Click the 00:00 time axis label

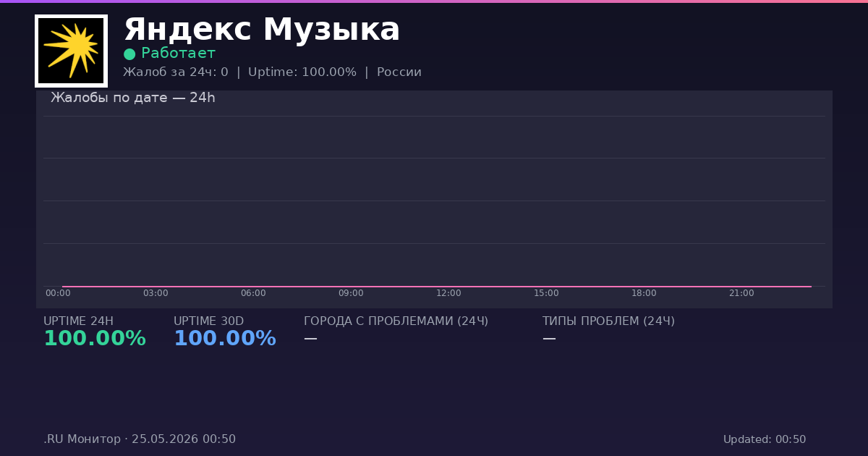click(x=58, y=293)
